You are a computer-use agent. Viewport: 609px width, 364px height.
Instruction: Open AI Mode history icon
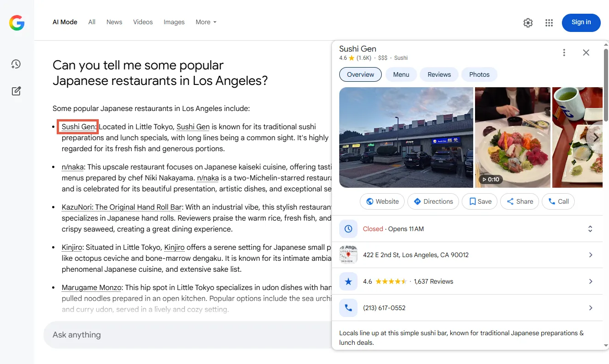16,64
